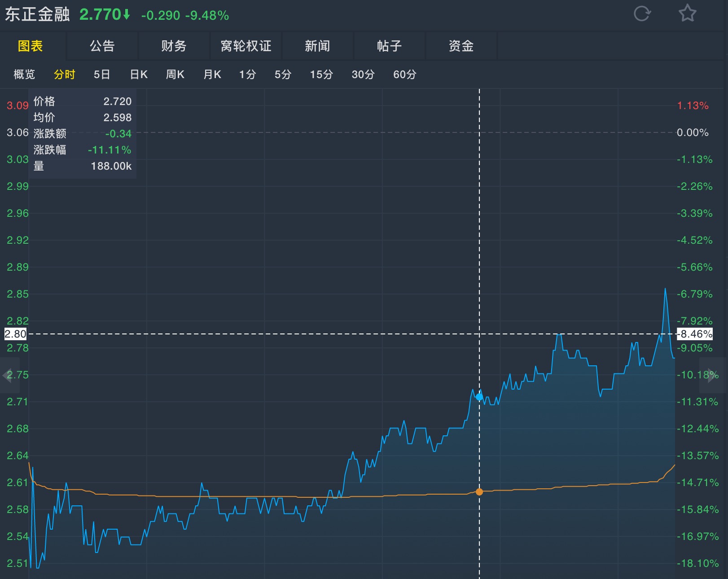Click the orange average-price marker dot

click(479, 492)
